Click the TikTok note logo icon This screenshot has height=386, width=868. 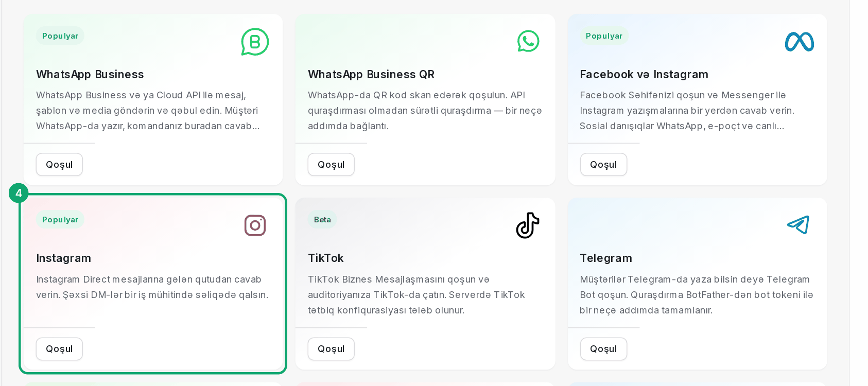click(528, 225)
